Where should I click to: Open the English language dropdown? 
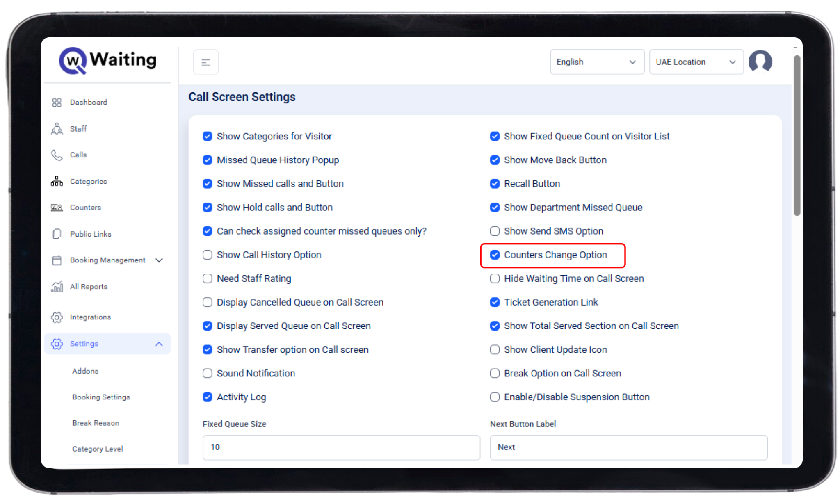click(x=597, y=62)
